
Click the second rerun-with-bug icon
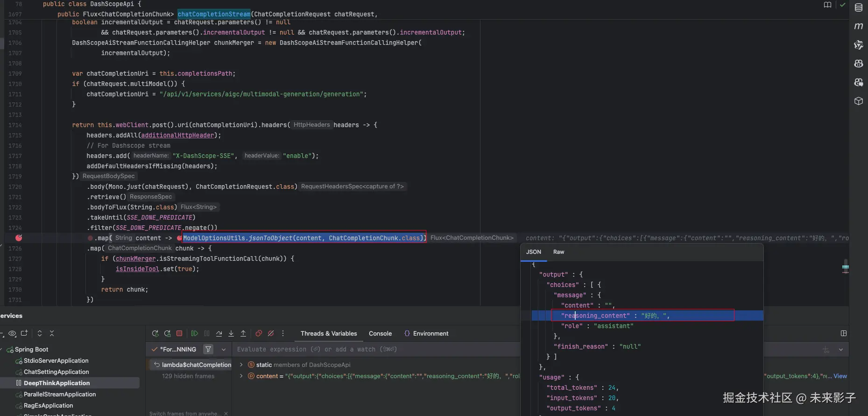(167, 333)
